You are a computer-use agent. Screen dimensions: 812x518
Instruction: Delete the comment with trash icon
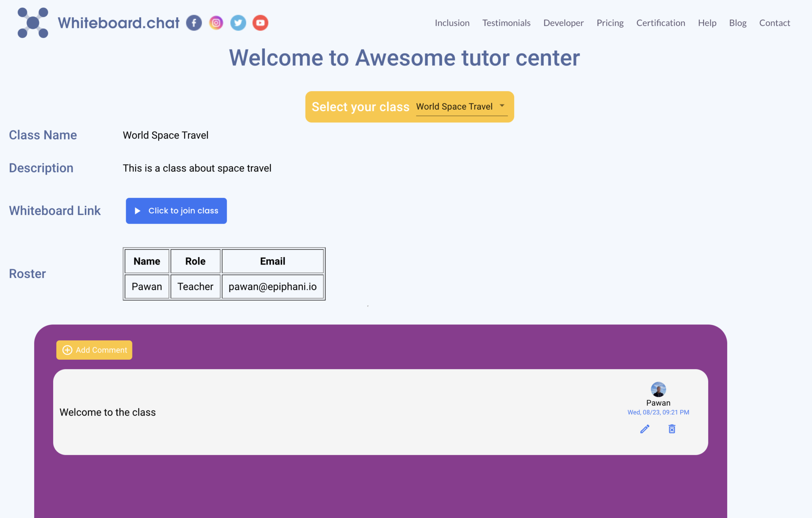pyautogui.click(x=672, y=429)
